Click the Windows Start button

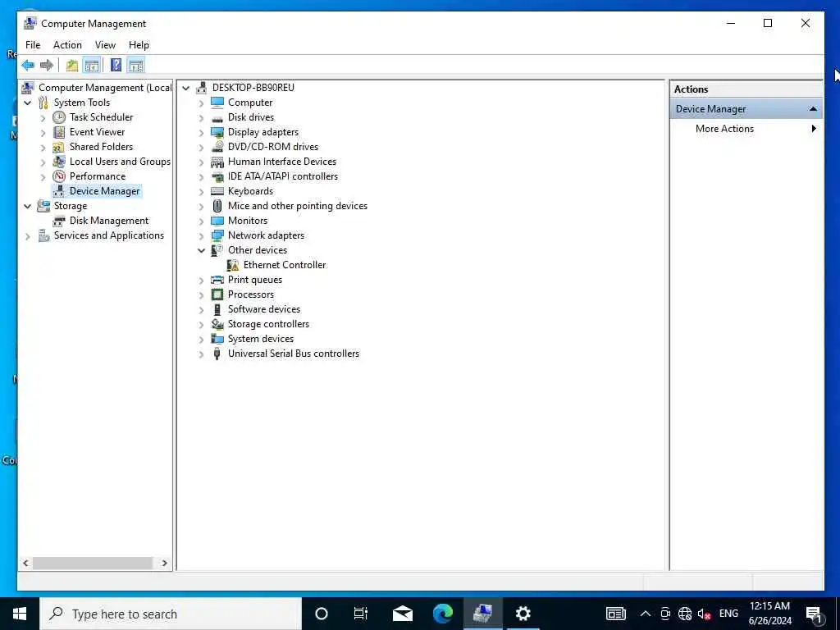[x=20, y=614]
